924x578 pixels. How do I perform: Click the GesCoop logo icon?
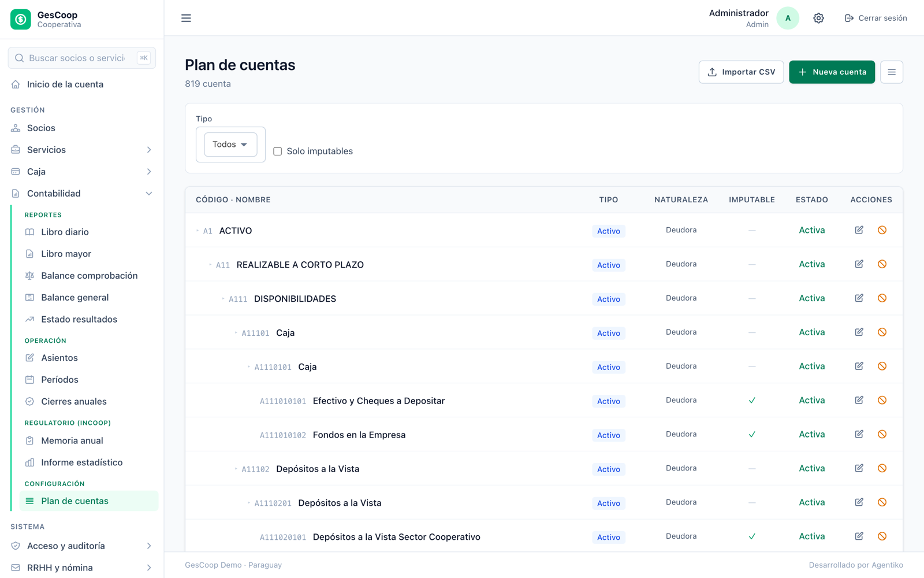(x=21, y=19)
